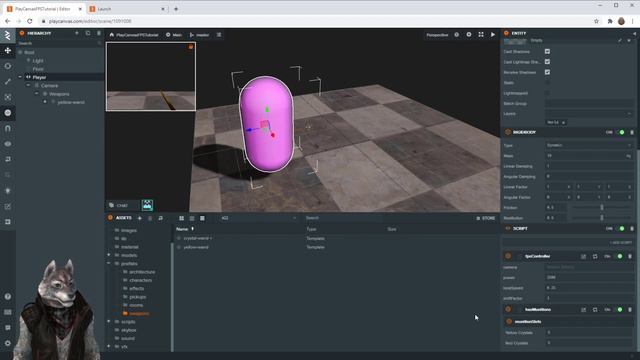The height and width of the screenshot is (360, 640).
Task: Click the Mass input field
Action: click(x=589, y=156)
